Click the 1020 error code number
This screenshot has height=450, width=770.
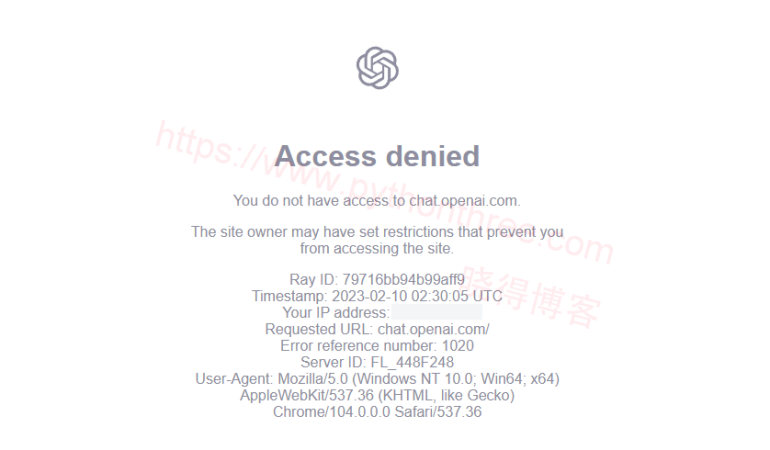click(458, 346)
